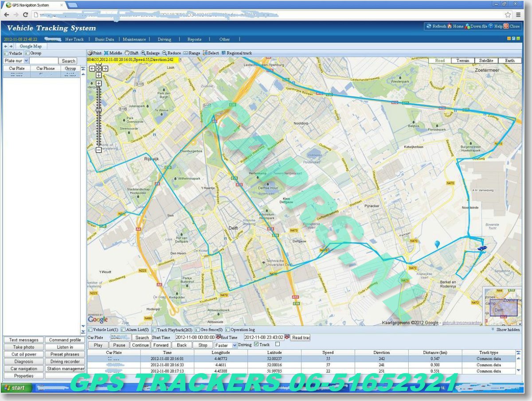Click the orange theme square icon

pos(509,39)
